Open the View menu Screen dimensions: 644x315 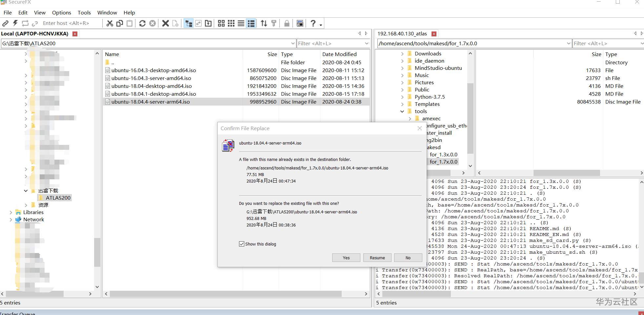(40, 12)
